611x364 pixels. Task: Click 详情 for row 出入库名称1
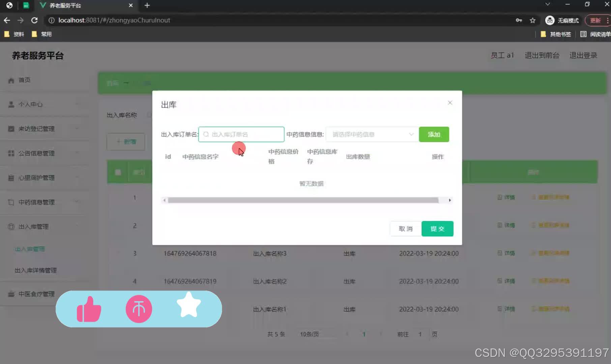(x=506, y=309)
